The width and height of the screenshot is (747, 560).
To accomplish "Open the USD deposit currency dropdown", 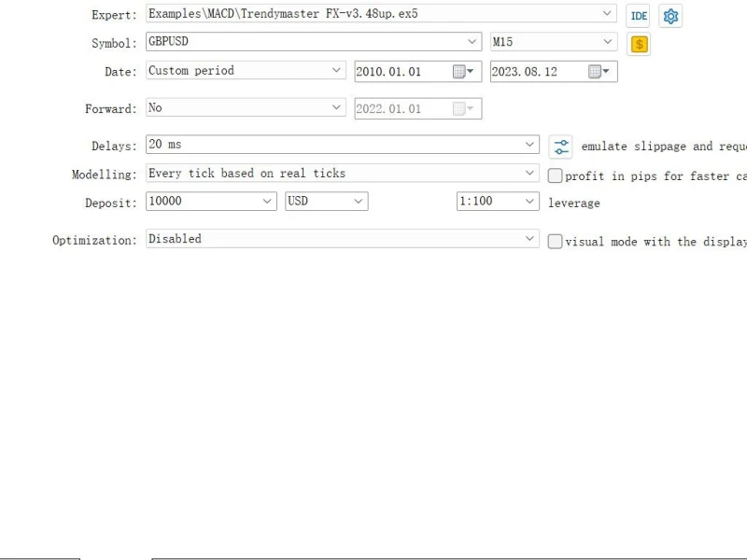I will tap(358, 201).
